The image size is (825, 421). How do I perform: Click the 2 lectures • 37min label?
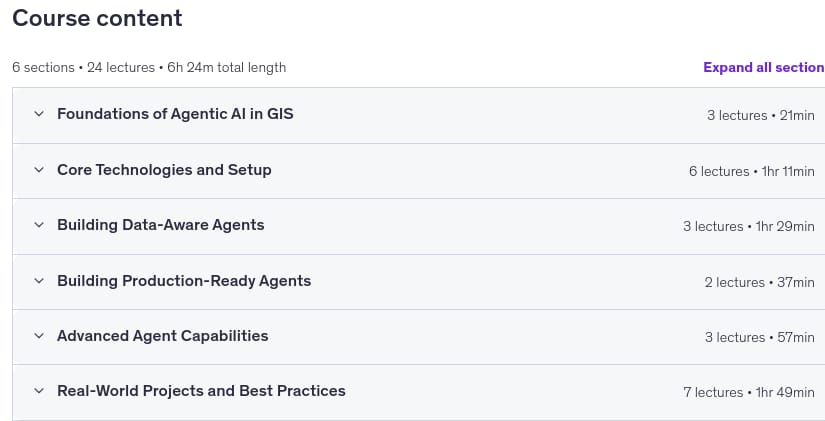click(x=760, y=282)
